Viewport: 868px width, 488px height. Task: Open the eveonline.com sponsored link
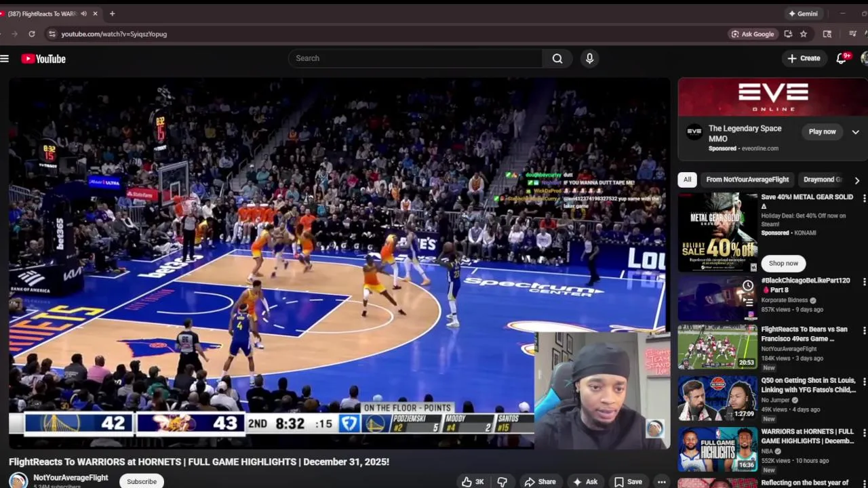pos(759,148)
